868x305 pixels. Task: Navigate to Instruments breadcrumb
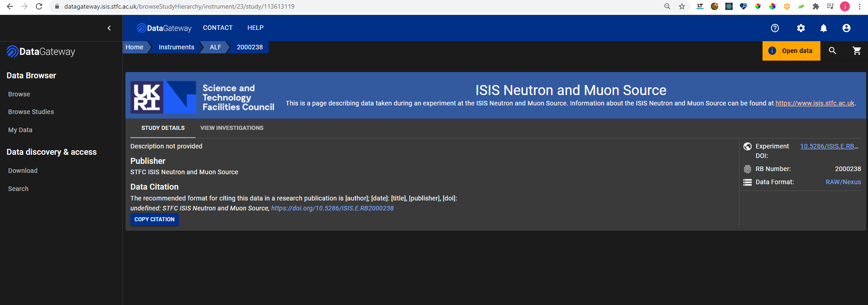pyautogui.click(x=177, y=47)
